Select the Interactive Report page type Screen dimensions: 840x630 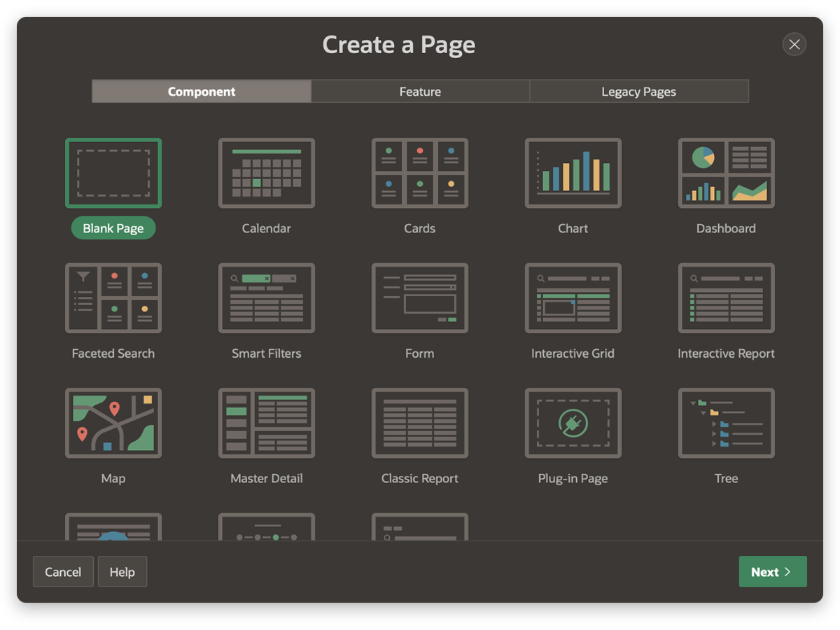point(726,297)
